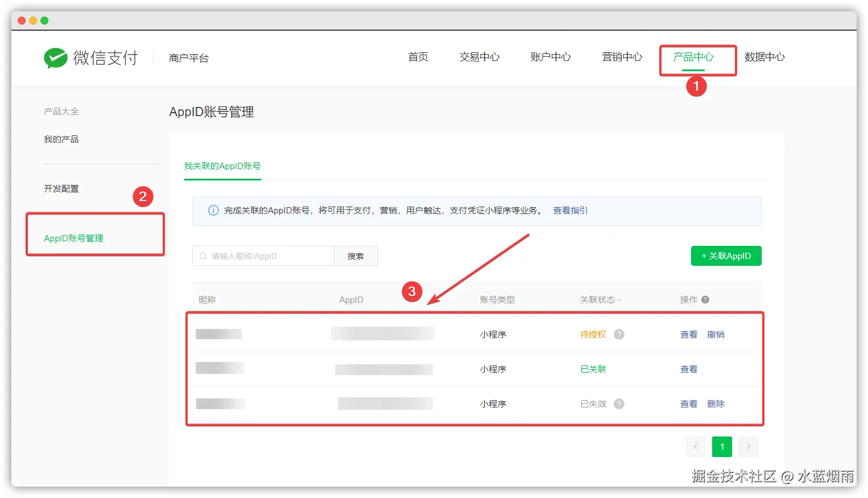Click the 昵称 column header
Image resolution: width=868 pixels, height=498 pixels.
[x=207, y=300]
